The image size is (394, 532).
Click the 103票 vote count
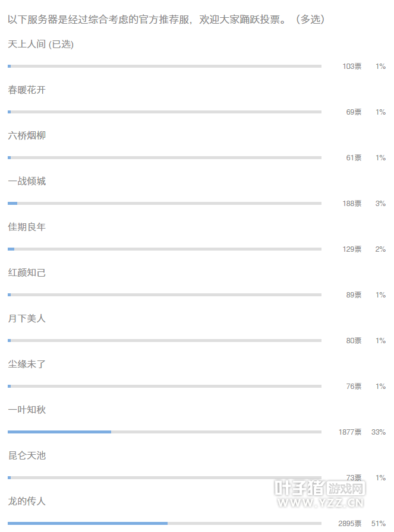(x=352, y=66)
